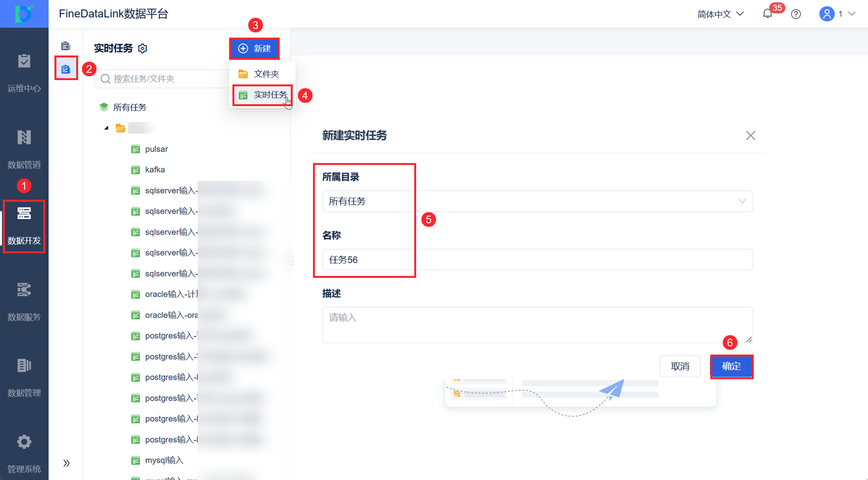Screen dimensions: 868x480
Task: Click the 所有任务 layers icon
Action: pyautogui.click(x=104, y=107)
